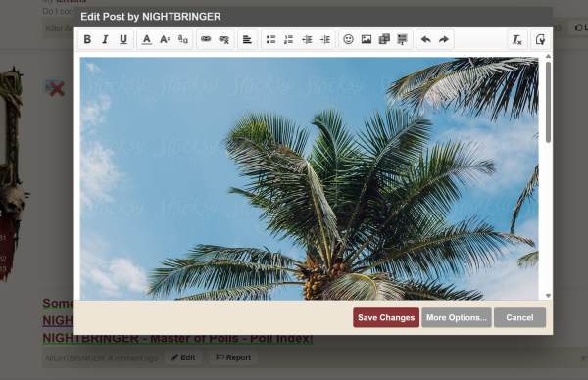The image size is (588, 380).
Task: Open the font size dropdown
Action: (165, 39)
